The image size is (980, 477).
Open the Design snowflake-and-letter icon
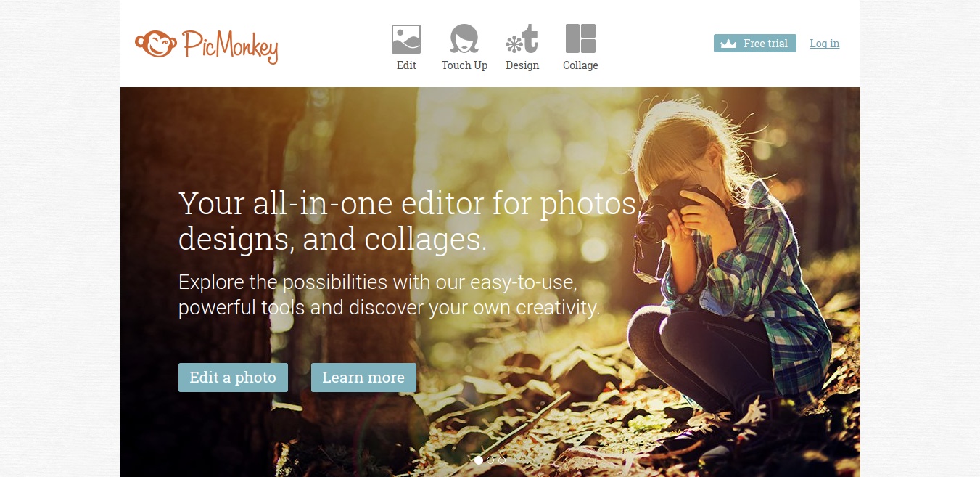[x=522, y=39]
